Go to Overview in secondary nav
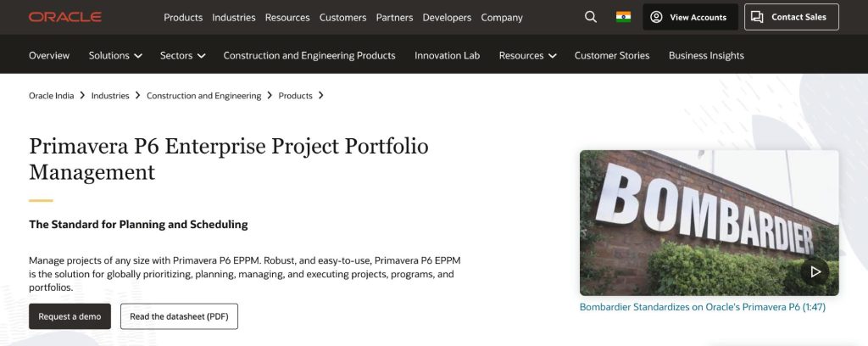The image size is (868, 346). [49, 55]
